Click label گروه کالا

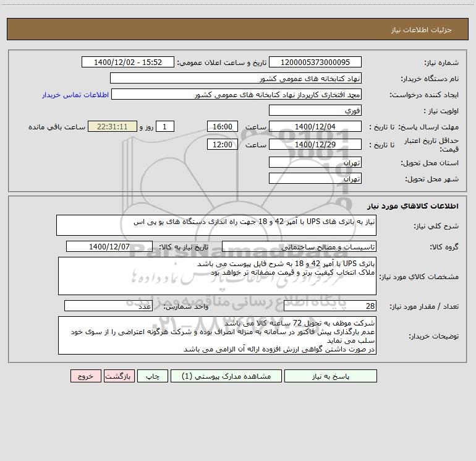click(x=444, y=247)
